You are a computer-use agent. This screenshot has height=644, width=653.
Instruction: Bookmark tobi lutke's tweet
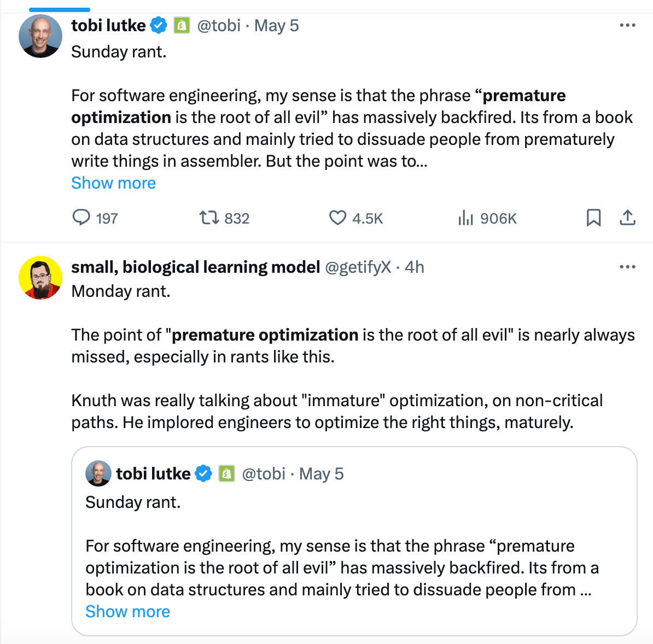[x=594, y=218]
